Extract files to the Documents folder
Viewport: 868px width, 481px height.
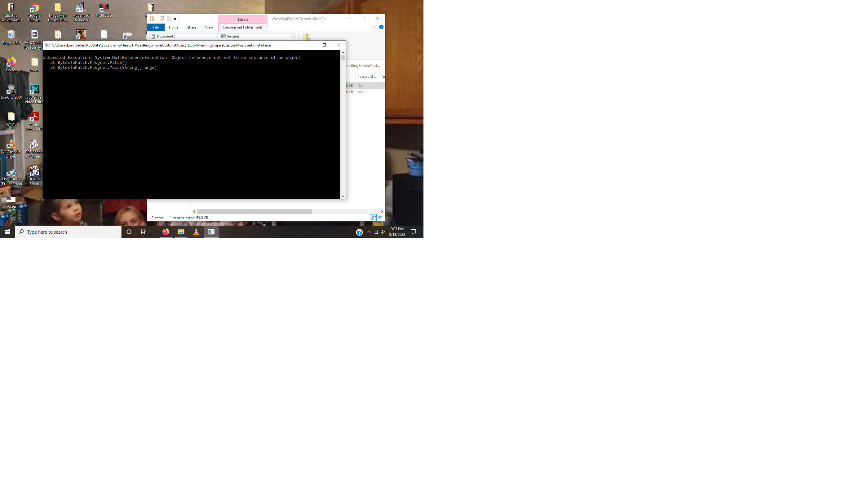coord(166,36)
